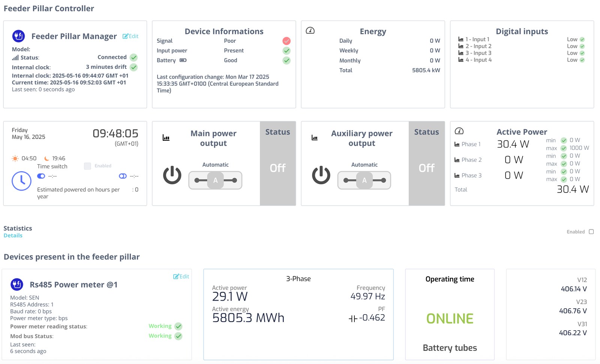This screenshot has width=600, height=364.
Task: Click the Phase 2 chart icon
Action: (x=457, y=160)
